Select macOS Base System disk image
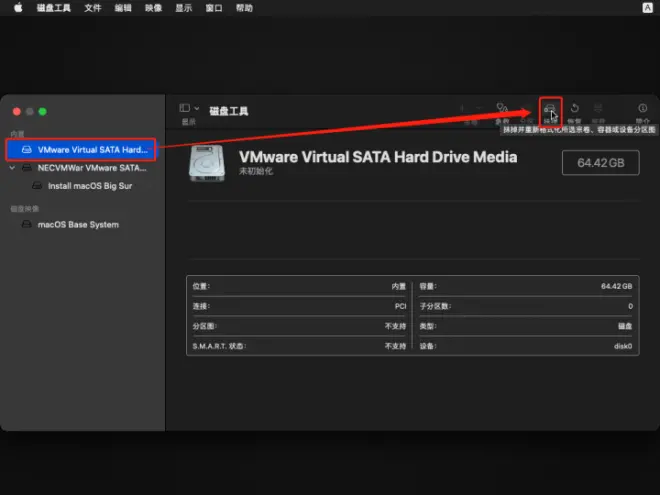Viewport: 660px width, 495px height. pyautogui.click(x=78, y=224)
